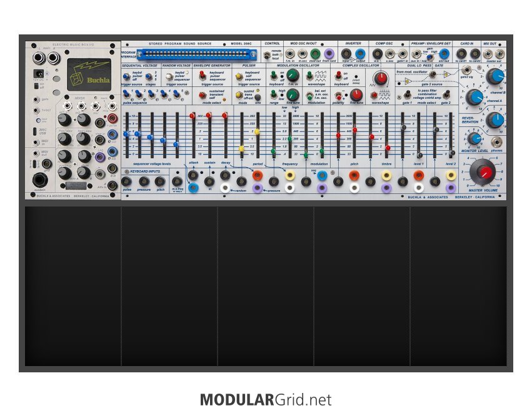Switch the gate 2 mode select toggle

[x=447, y=94]
